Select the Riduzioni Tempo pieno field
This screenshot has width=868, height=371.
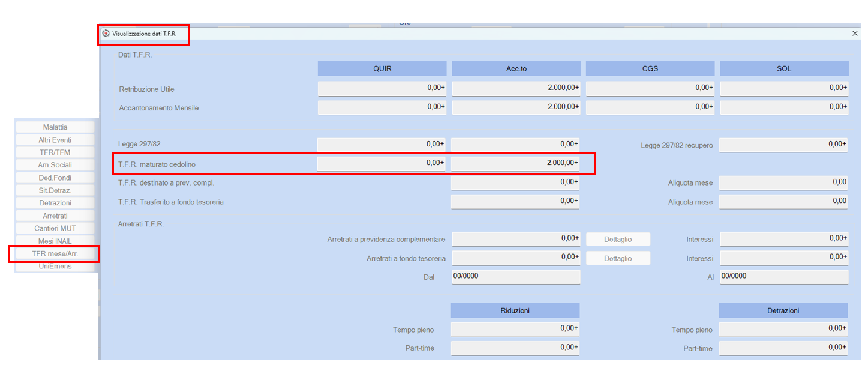point(516,329)
